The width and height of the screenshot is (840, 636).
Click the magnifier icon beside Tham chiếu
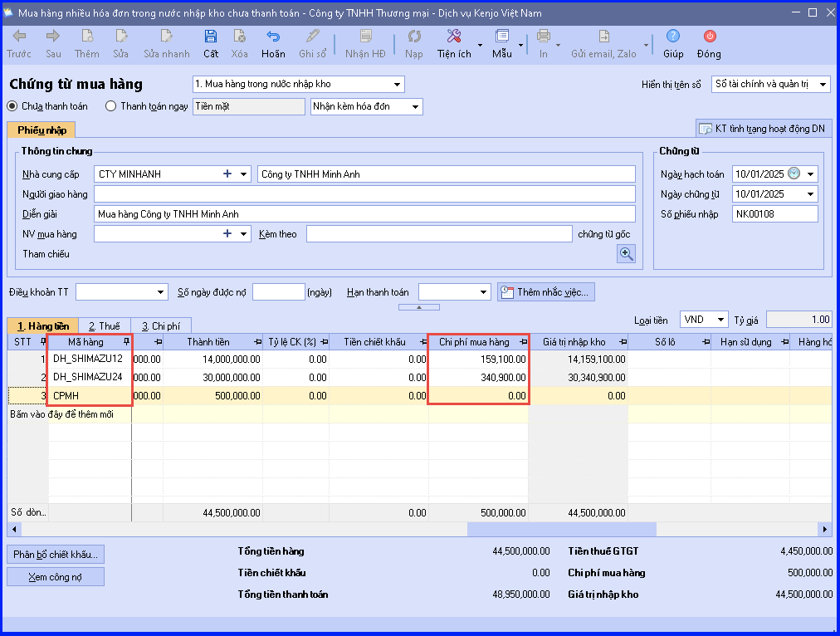point(626,253)
